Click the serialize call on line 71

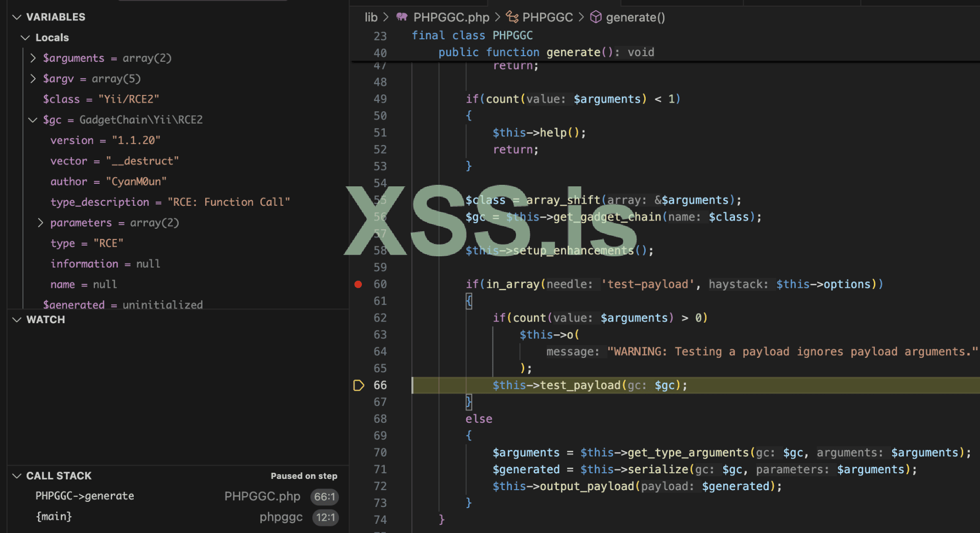[658, 470]
